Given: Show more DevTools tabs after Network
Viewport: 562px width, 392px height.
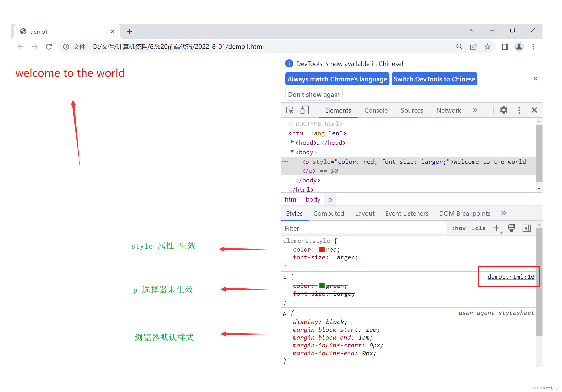Looking at the screenshot, I should (x=475, y=110).
